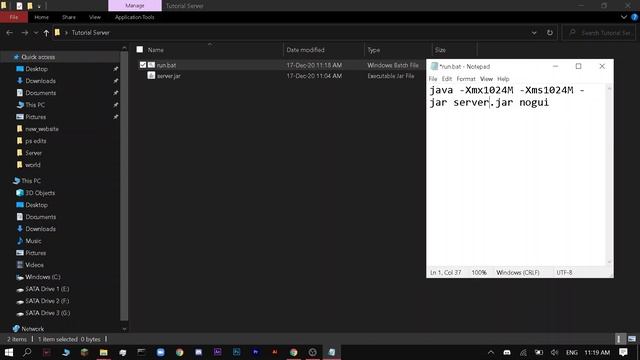Open File Explorer from taskbar
This screenshot has height=360, width=640.
point(104,352)
